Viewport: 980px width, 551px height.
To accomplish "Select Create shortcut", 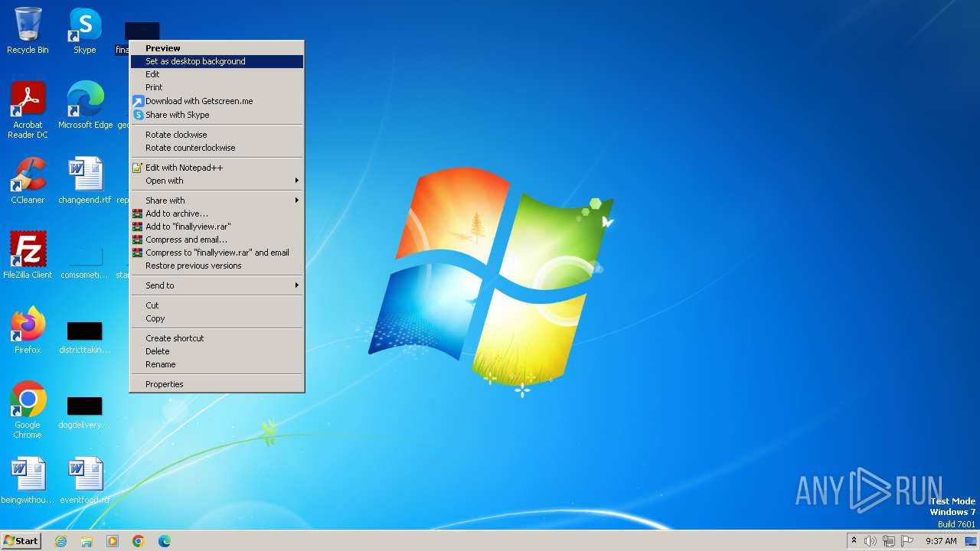I will (217, 338).
